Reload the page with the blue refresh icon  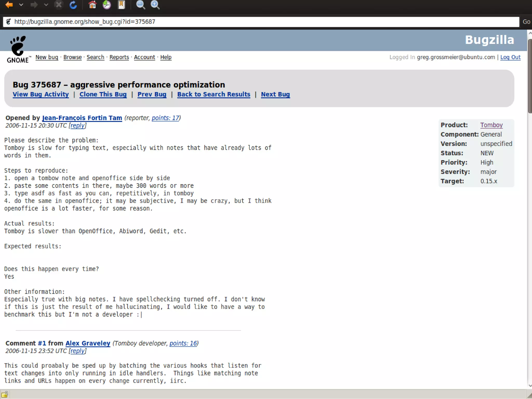73,5
